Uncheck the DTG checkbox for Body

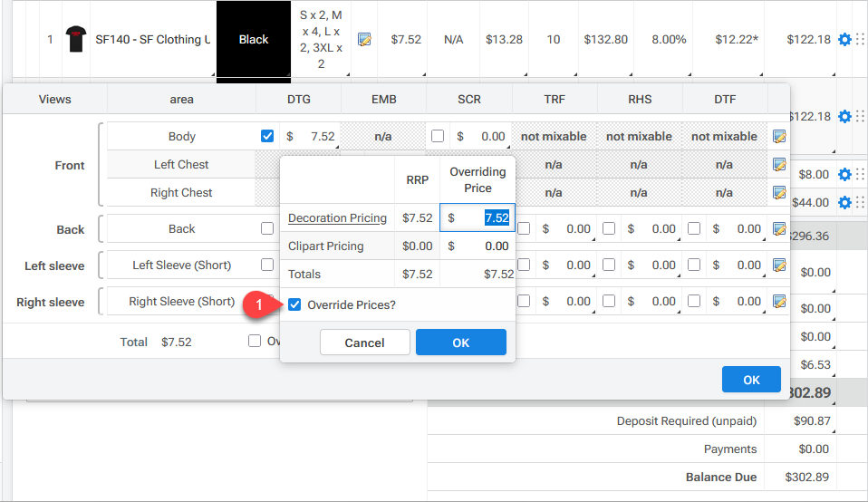(x=267, y=137)
